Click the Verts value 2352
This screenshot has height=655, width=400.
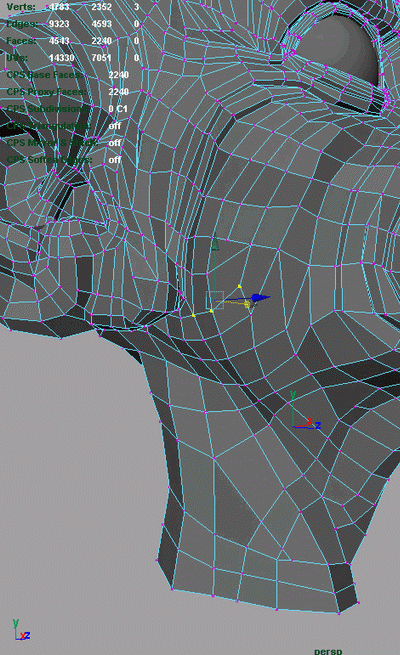[101, 7]
